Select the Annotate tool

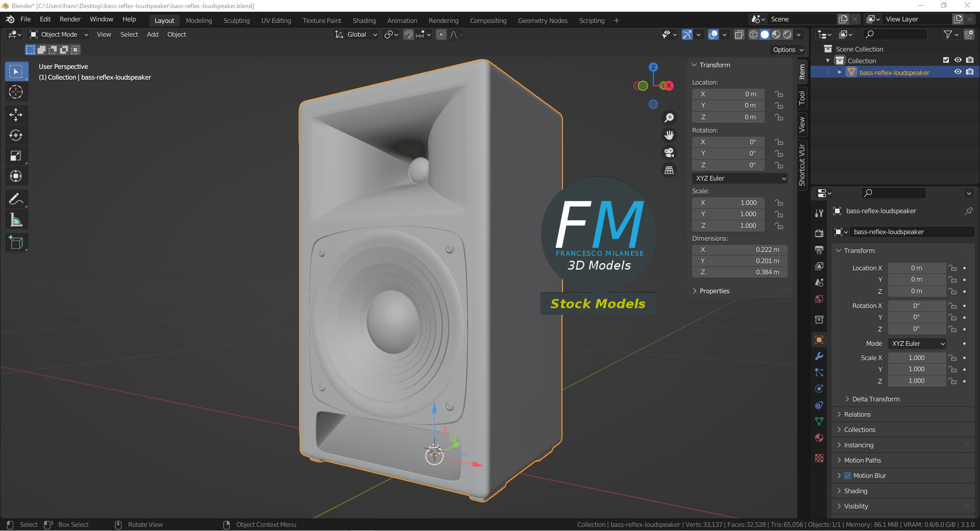click(16, 199)
